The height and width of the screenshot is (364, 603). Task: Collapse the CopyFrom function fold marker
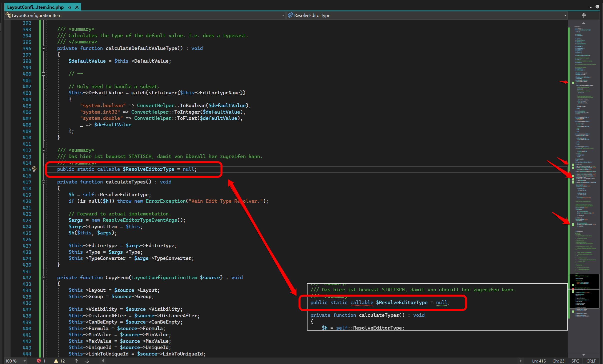pos(43,278)
